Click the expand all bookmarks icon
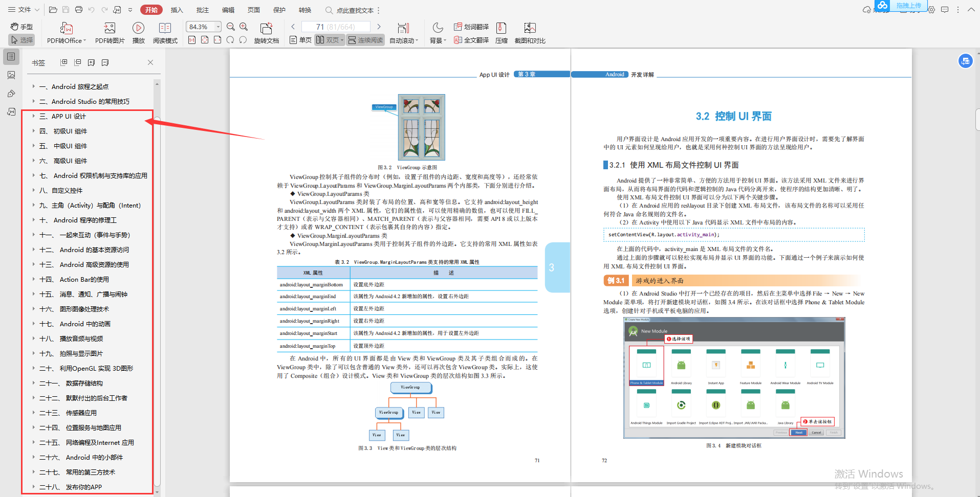This screenshot has height=497, width=980. (64, 62)
